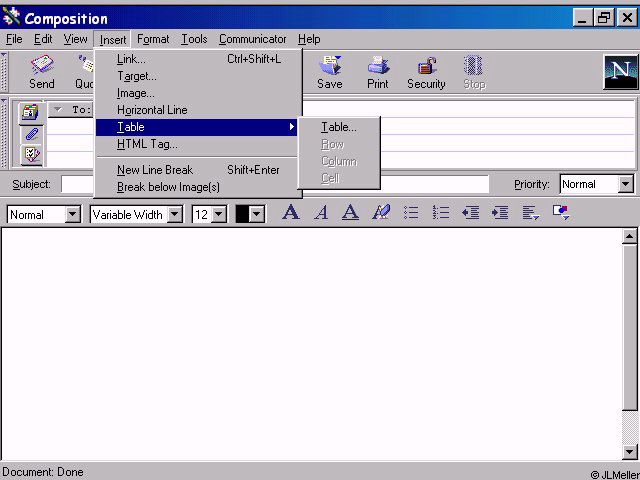
Task: Choose Link... from Insert menu
Action: 198,59
